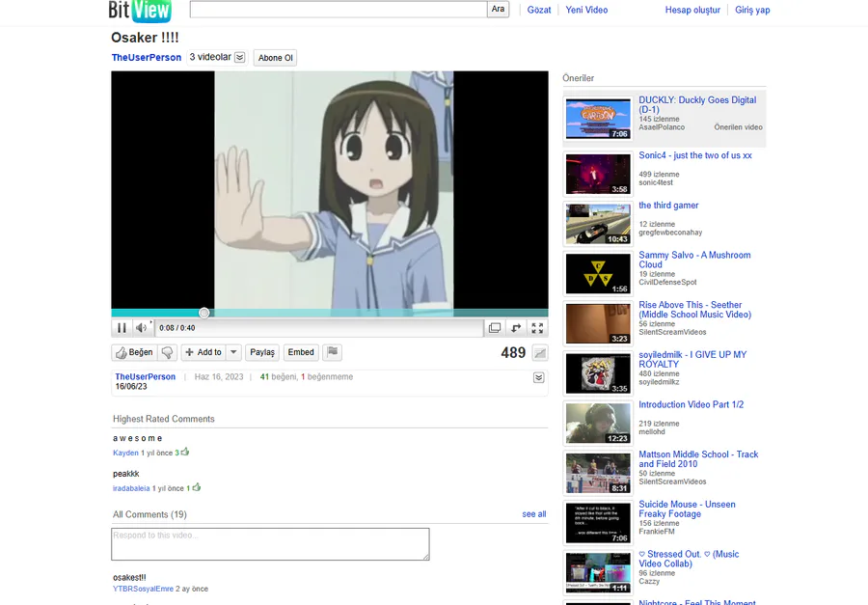Open the Embed code button
The image size is (868, 605).
pyautogui.click(x=301, y=352)
